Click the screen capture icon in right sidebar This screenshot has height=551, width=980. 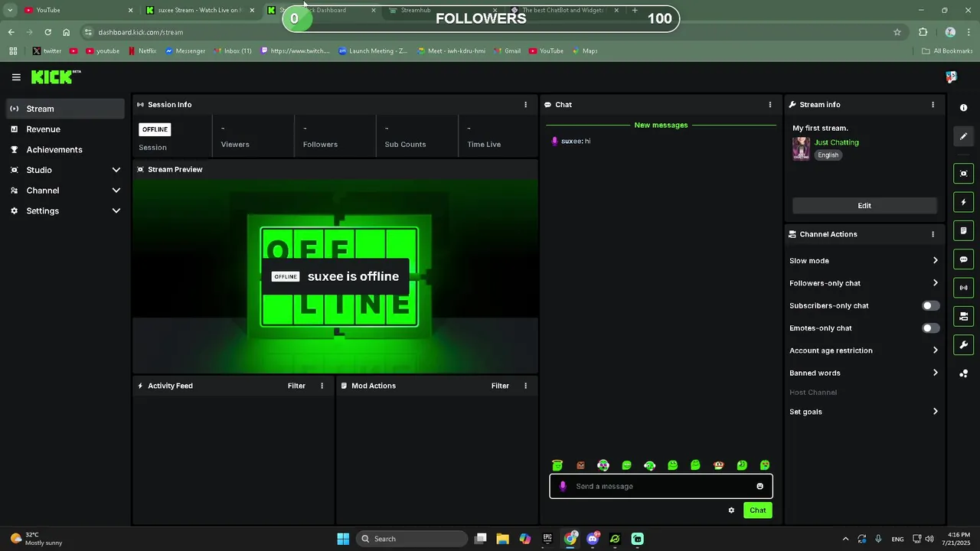point(963,174)
